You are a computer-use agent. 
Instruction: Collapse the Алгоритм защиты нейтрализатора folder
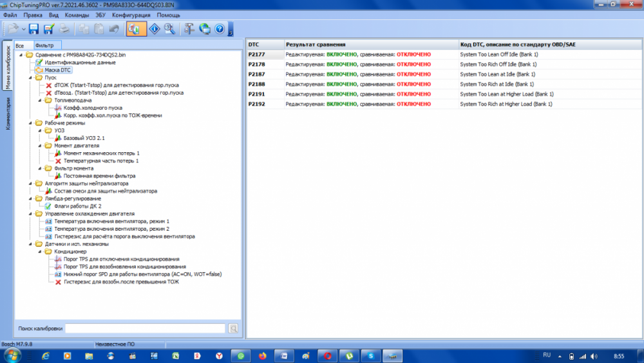[x=30, y=184]
